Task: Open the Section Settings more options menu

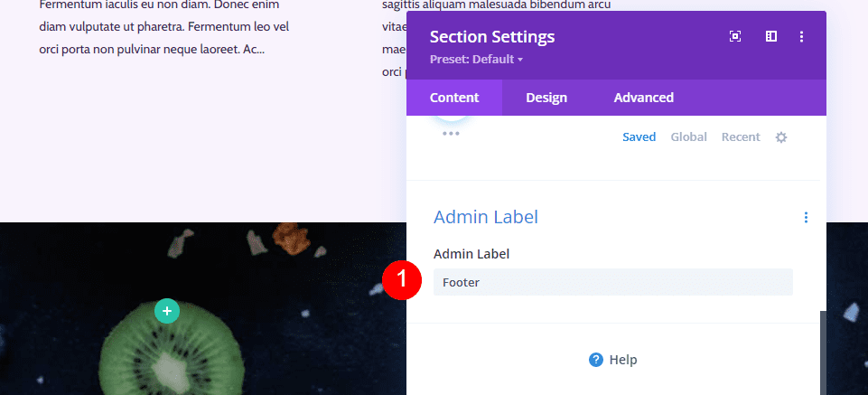Action: coord(801,36)
